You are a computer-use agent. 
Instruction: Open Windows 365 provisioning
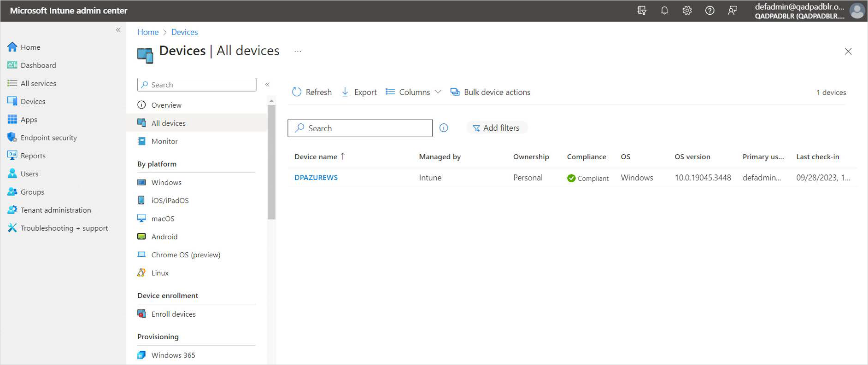point(166,355)
